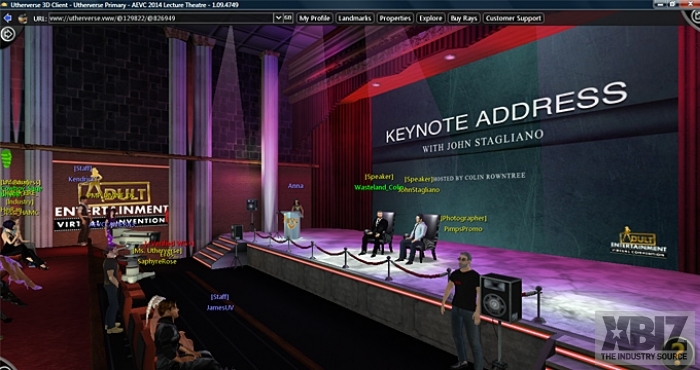
Task: Open Properties
Action: [x=395, y=18]
